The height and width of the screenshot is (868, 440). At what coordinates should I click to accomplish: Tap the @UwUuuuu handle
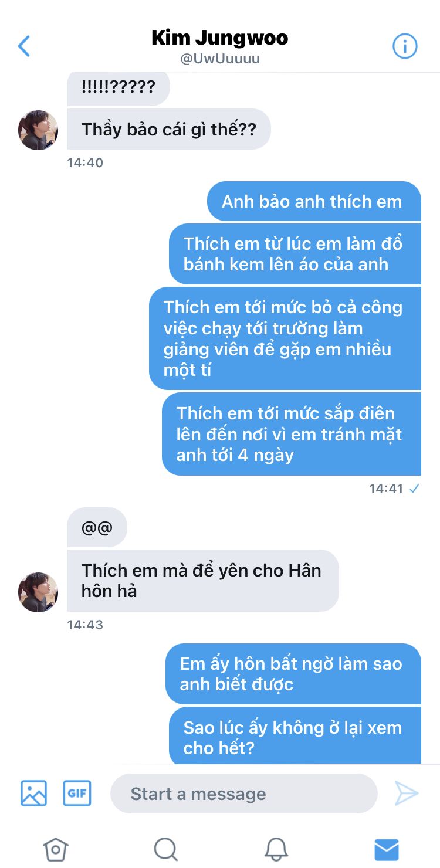[x=220, y=59]
